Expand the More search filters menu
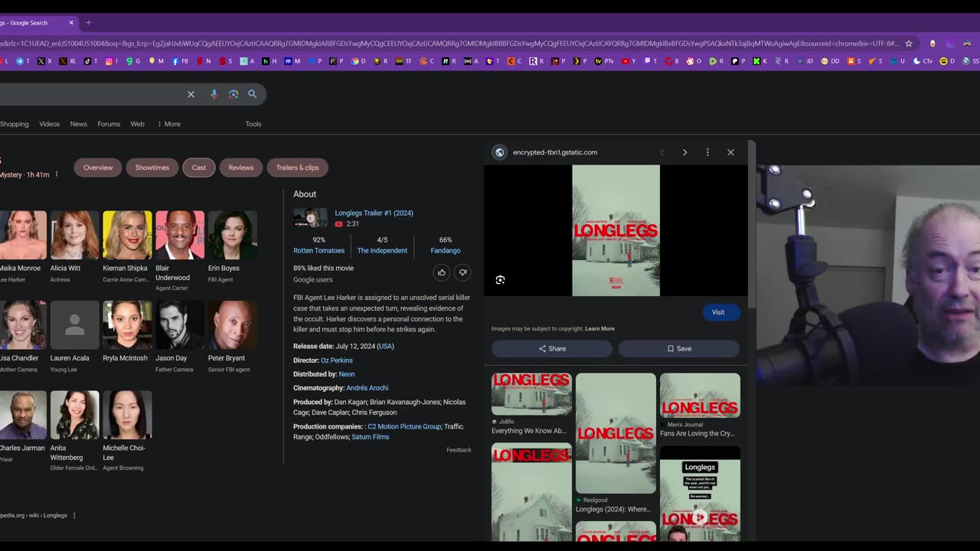The height and width of the screenshot is (551, 980). (168, 124)
